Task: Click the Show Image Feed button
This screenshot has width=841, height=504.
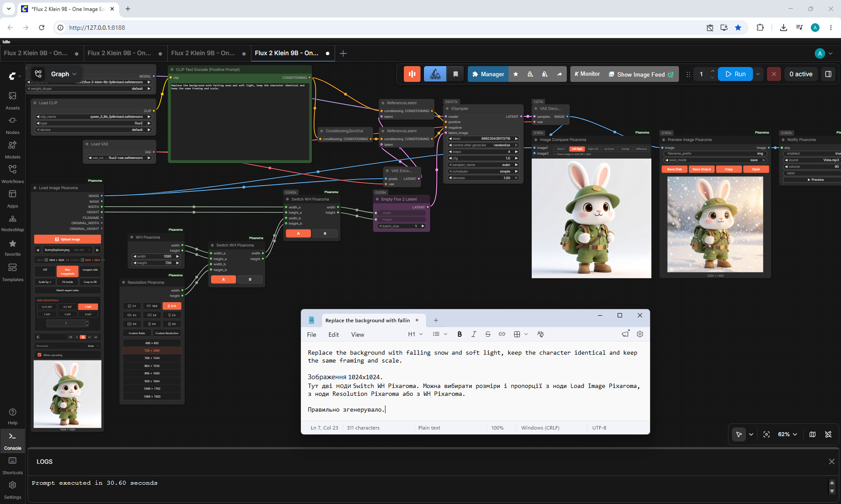Action: (x=641, y=74)
